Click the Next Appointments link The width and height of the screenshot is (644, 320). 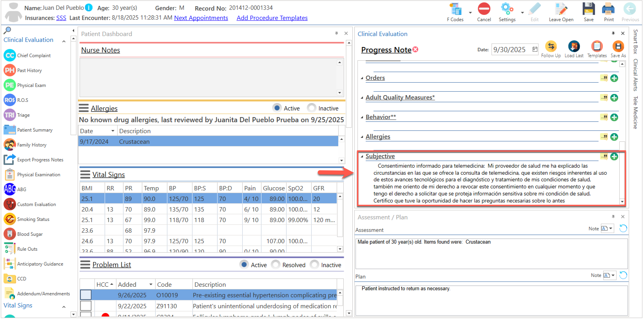(x=201, y=18)
